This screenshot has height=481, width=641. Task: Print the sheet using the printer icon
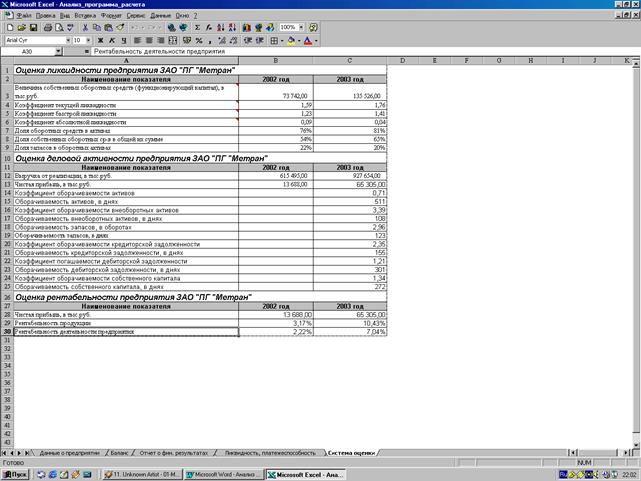tap(48, 27)
